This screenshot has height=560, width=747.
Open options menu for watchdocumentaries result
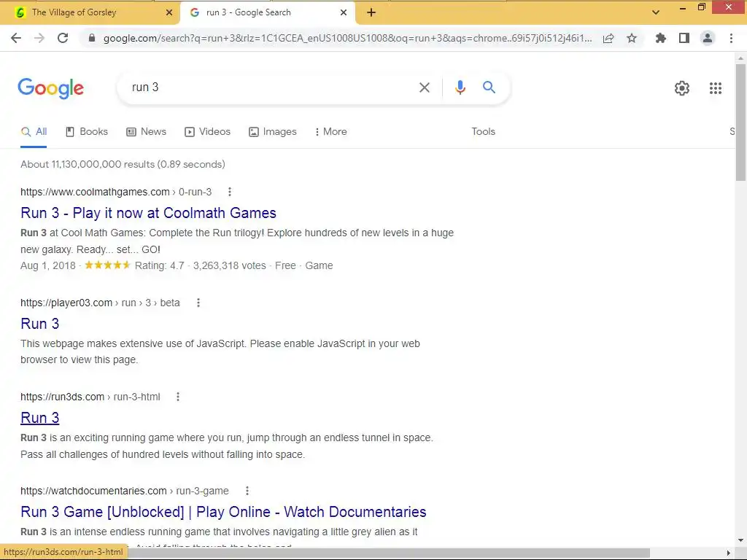click(247, 491)
